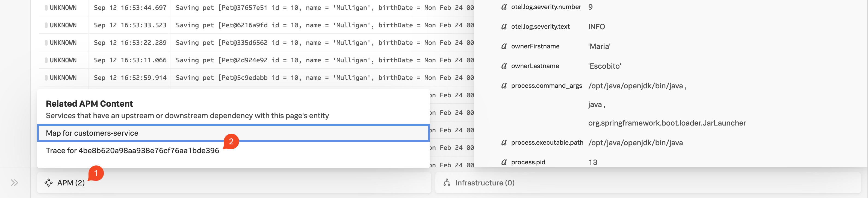Click log message for Pet@37657e51

pyautogui.click(x=324, y=7)
